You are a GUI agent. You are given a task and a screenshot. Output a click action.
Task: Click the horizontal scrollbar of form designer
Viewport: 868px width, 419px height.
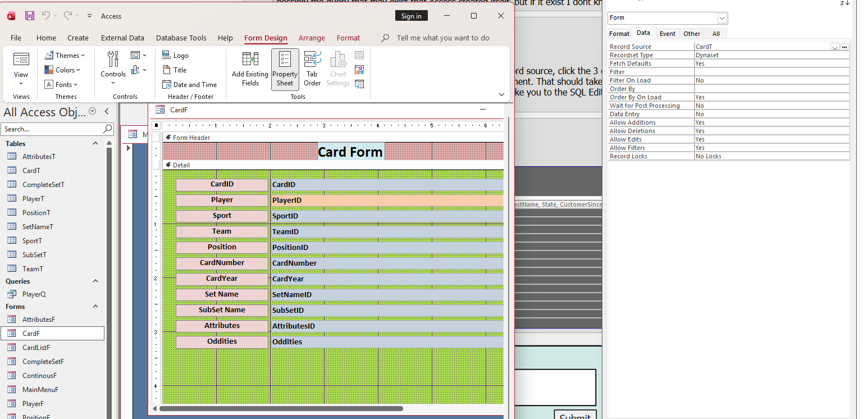click(x=281, y=409)
